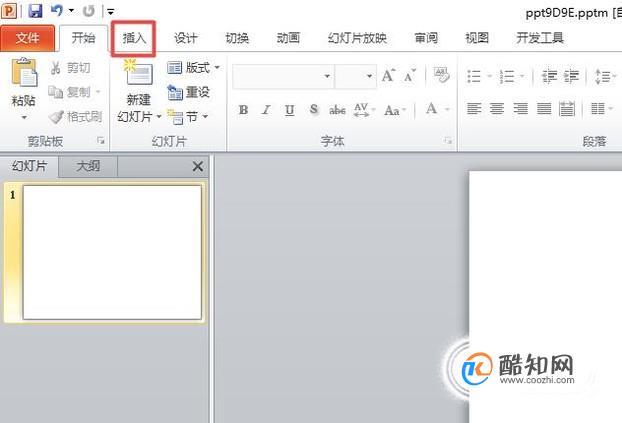622x423 pixels.
Task: Center align the text
Action: [x=497, y=108]
